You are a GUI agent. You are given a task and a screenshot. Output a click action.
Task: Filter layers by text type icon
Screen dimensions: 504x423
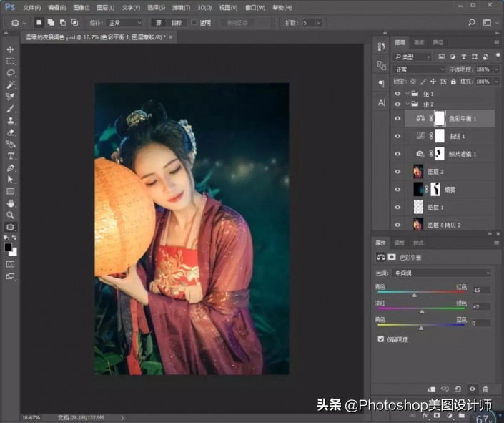click(463, 57)
